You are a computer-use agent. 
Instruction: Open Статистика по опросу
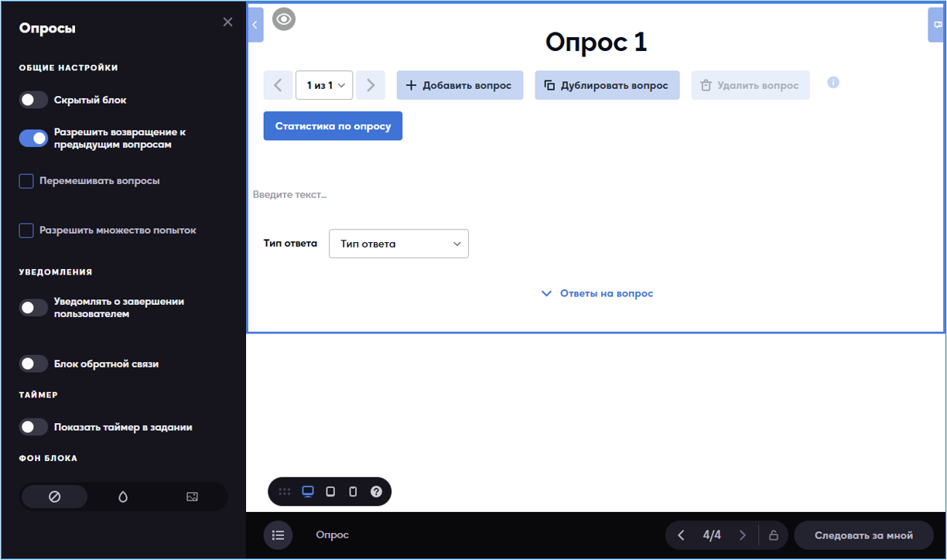click(333, 126)
